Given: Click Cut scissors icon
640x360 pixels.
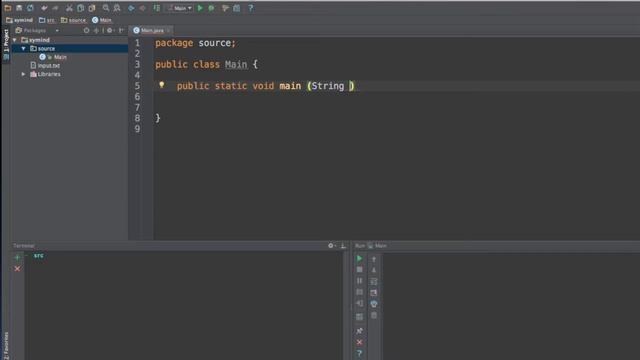Looking at the screenshot, I should 69,8.
